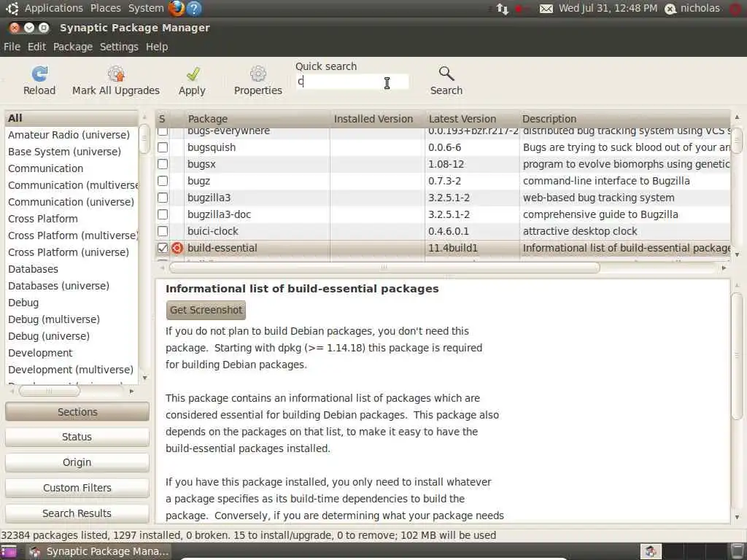The width and height of the screenshot is (747, 560).
Task: Open the Places menu
Action: click(105, 8)
